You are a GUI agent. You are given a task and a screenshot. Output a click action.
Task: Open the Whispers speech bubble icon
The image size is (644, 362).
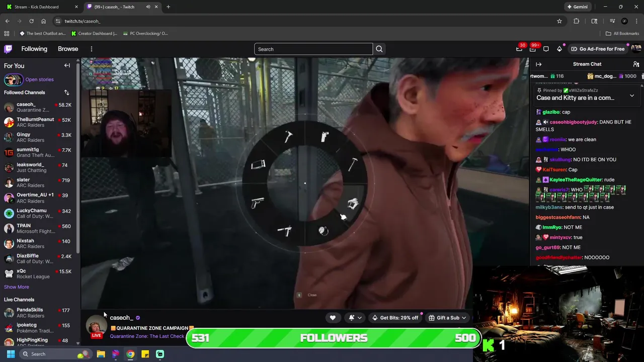[x=546, y=49]
